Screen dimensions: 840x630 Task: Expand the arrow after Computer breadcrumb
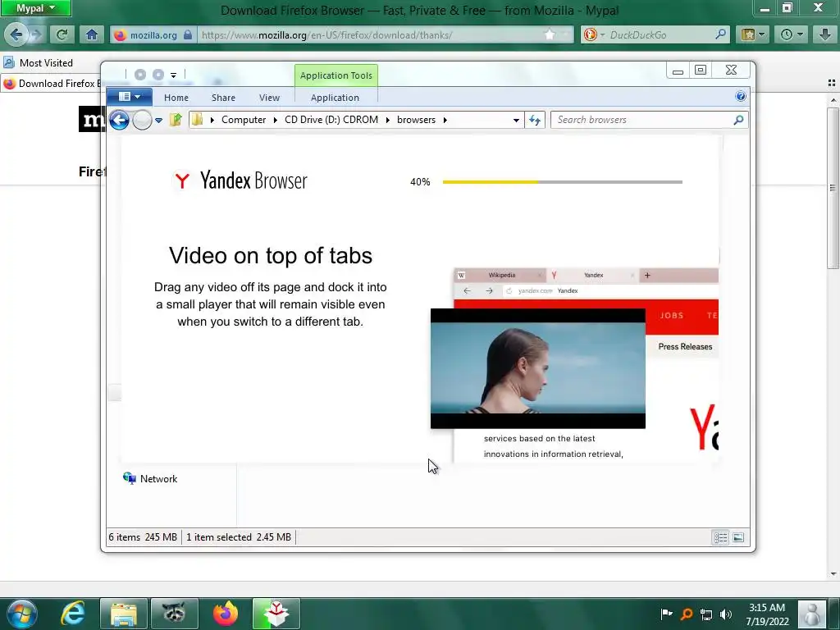pyautogui.click(x=276, y=120)
